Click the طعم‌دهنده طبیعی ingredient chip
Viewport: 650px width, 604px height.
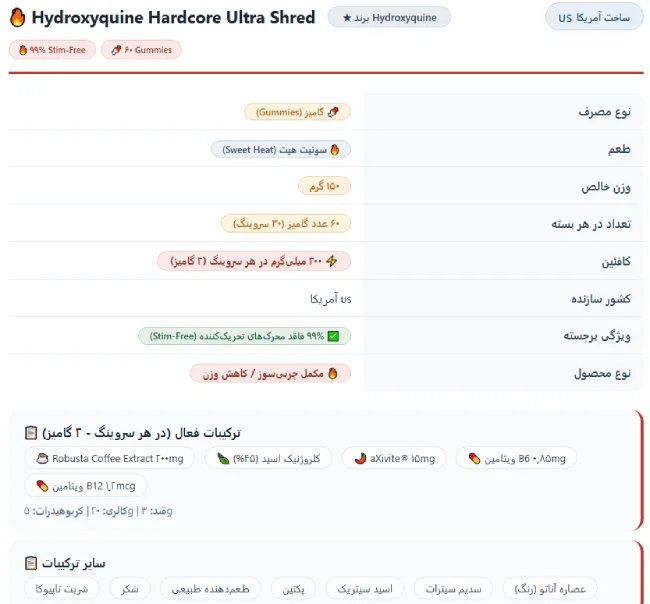pyautogui.click(x=211, y=589)
